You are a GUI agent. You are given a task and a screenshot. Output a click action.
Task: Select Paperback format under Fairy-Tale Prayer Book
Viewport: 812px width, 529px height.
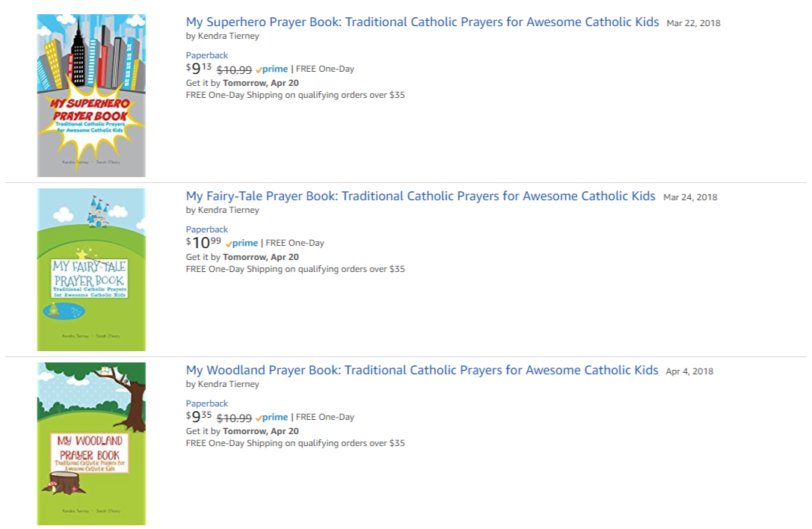206,229
